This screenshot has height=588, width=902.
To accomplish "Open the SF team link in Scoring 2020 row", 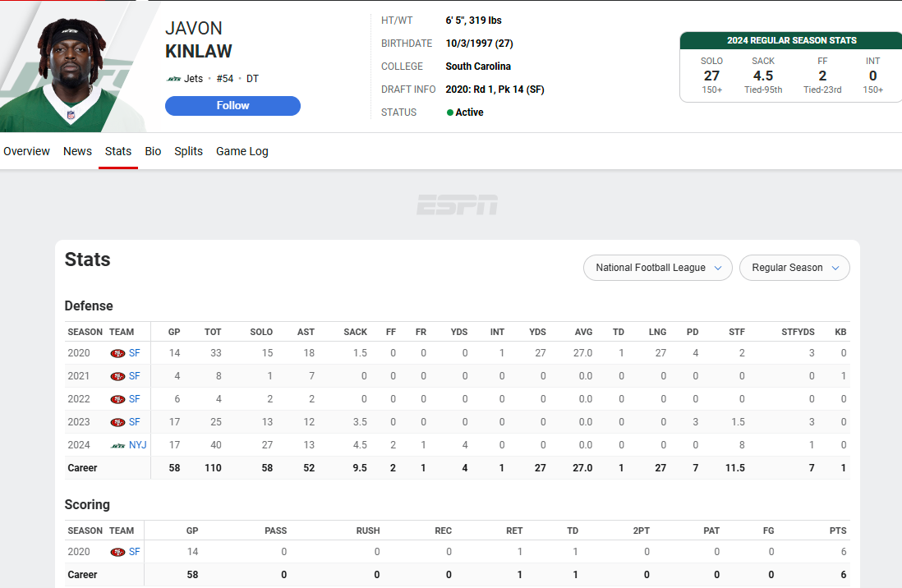I will pyautogui.click(x=135, y=553).
